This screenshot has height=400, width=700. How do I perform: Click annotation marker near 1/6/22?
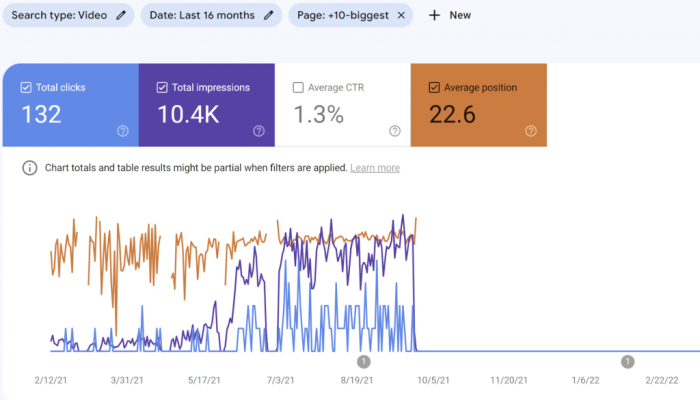(x=627, y=362)
